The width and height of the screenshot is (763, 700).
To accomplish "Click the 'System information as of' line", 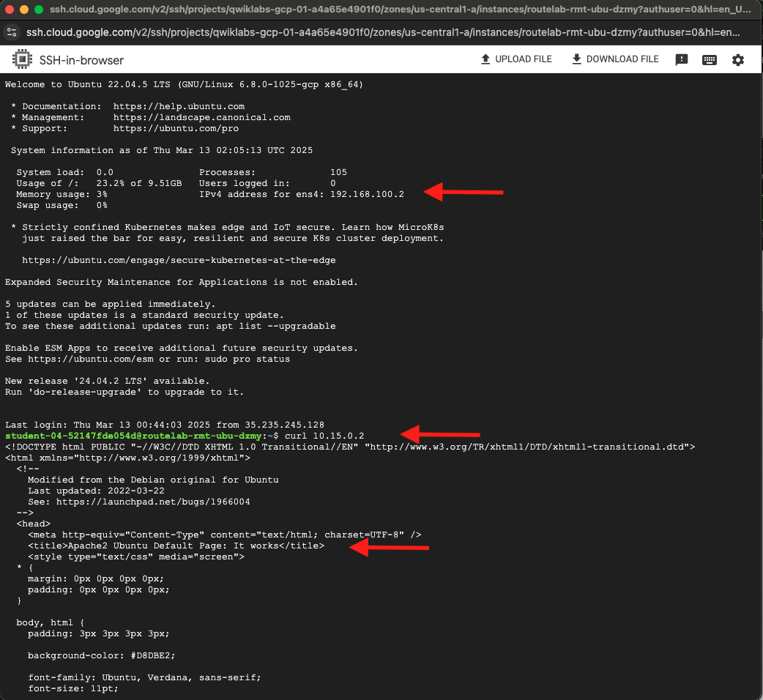I will (x=162, y=150).
